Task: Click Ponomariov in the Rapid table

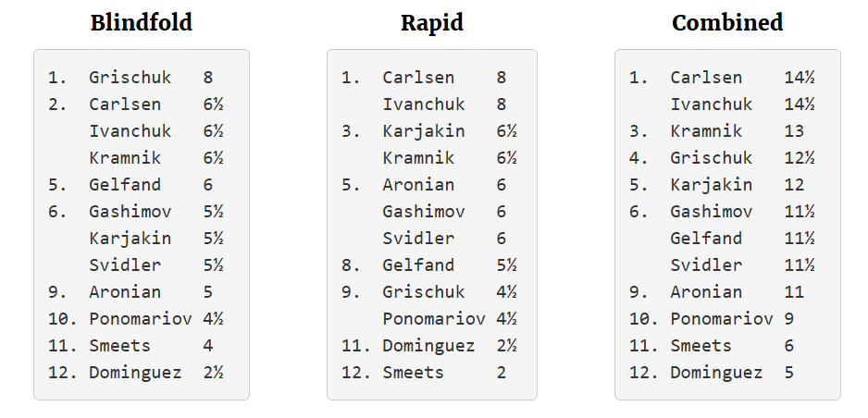Action: click(434, 319)
